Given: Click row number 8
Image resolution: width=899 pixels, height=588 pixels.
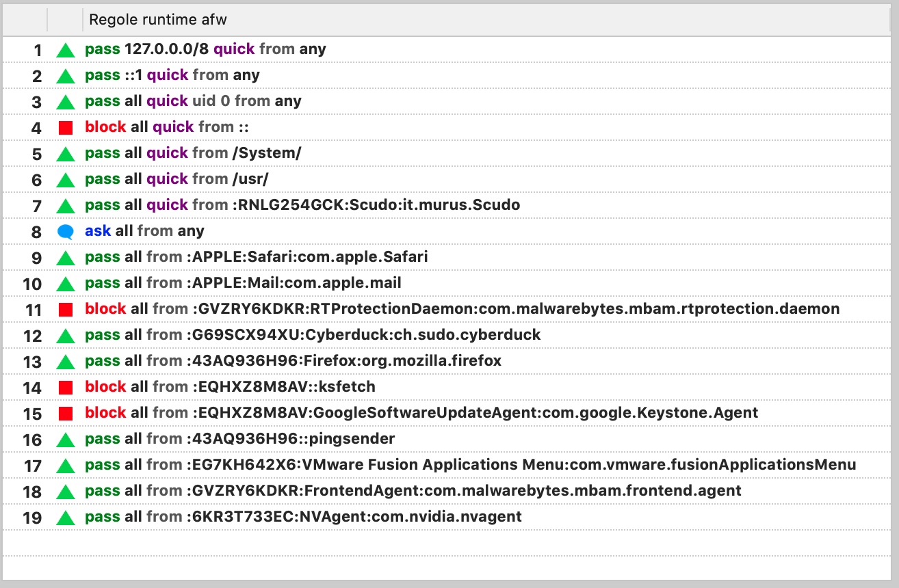Looking at the screenshot, I should click(37, 232).
